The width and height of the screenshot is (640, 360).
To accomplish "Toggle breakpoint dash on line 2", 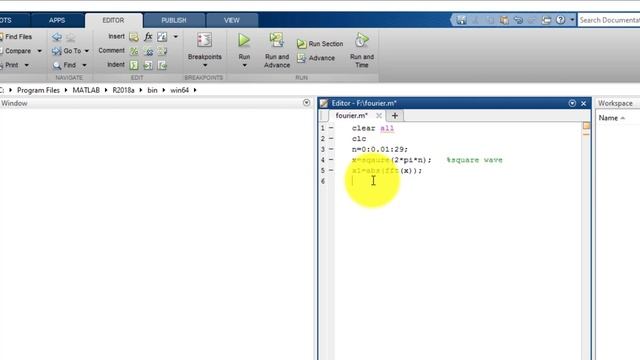I will (x=331, y=139).
